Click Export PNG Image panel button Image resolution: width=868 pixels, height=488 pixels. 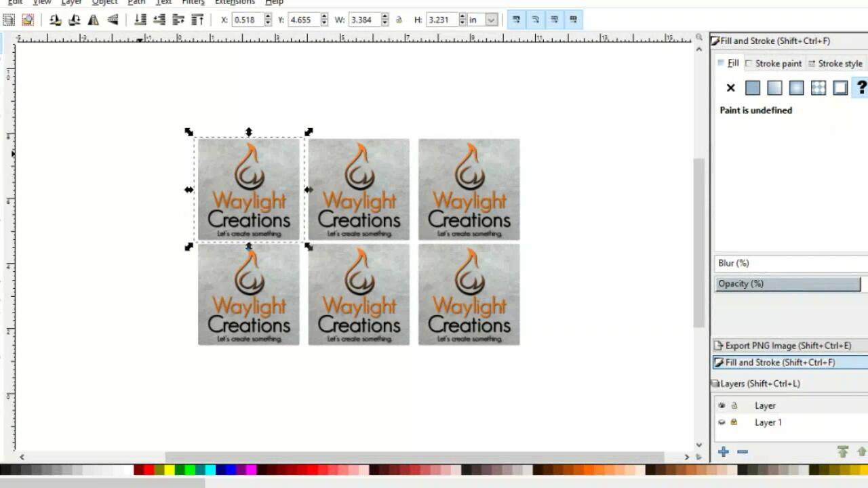coord(790,345)
